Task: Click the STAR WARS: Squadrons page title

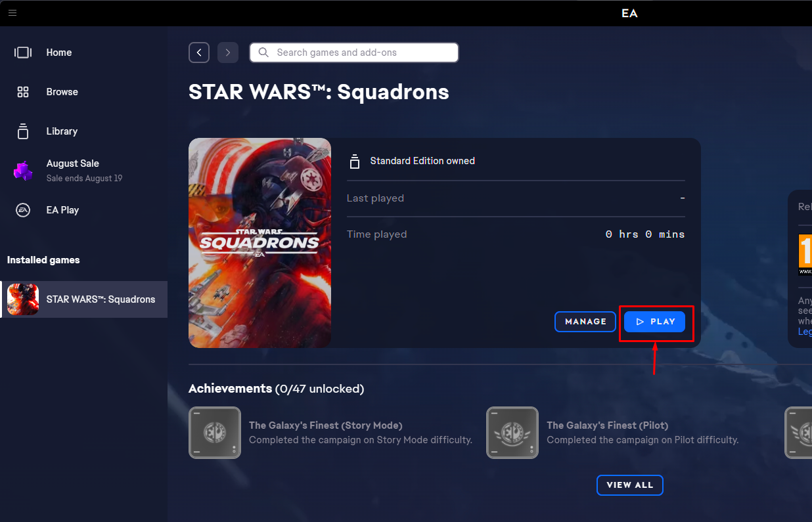Action: click(x=319, y=92)
